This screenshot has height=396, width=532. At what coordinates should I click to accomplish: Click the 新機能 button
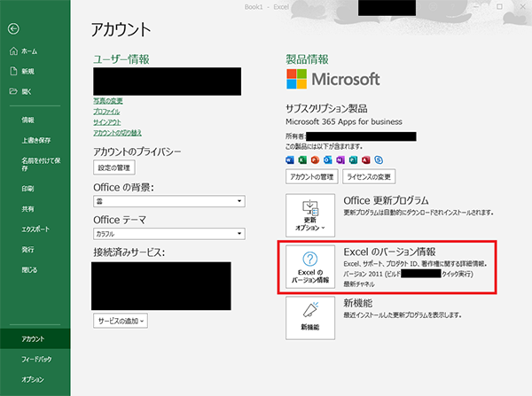tap(310, 318)
